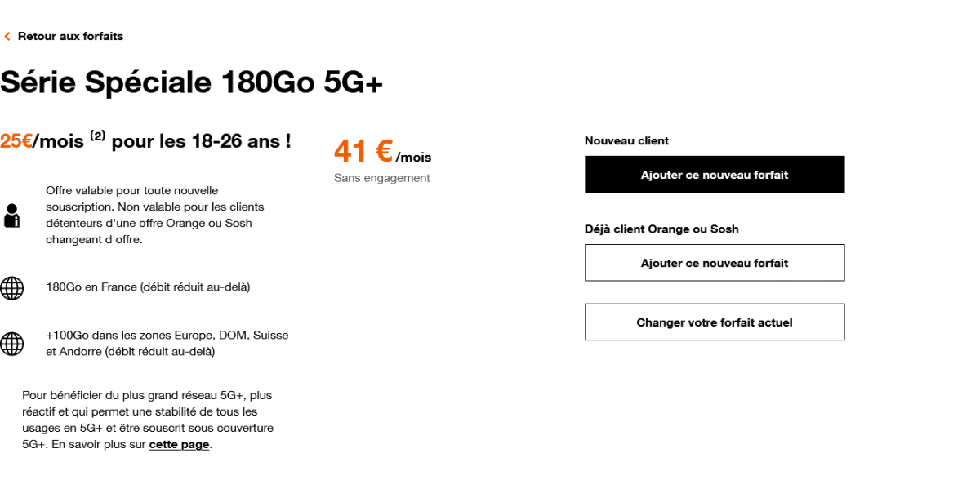This screenshot has height=480, width=980.
Task: Click the 180Go en France description text
Action: click(148, 287)
